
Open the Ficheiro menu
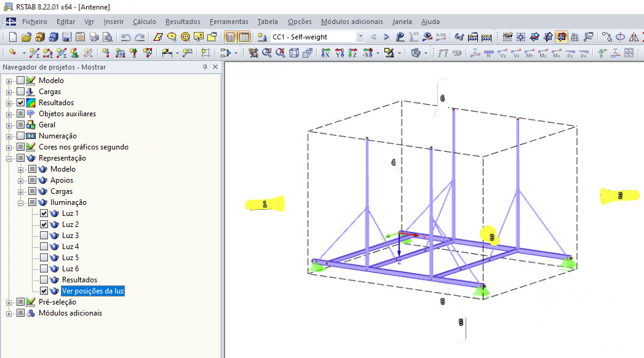coord(34,22)
